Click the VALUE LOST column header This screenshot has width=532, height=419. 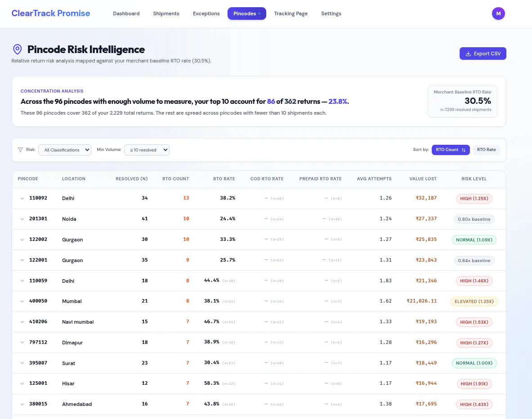[x=423, y=179]
